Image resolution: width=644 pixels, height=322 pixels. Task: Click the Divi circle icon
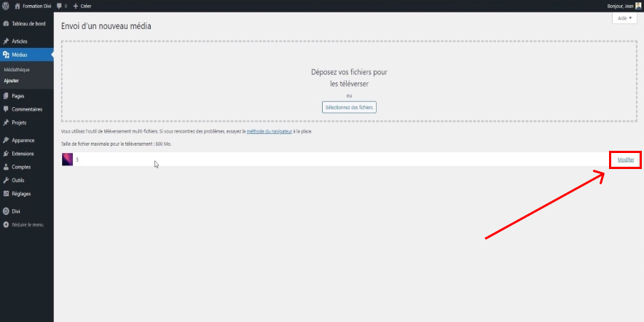pyautogui.click(x=6, y=211)
